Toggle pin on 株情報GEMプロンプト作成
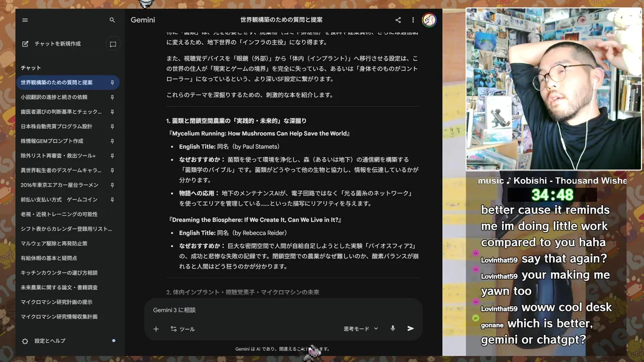The image size is (644, 362). click(x=112, y=141)
